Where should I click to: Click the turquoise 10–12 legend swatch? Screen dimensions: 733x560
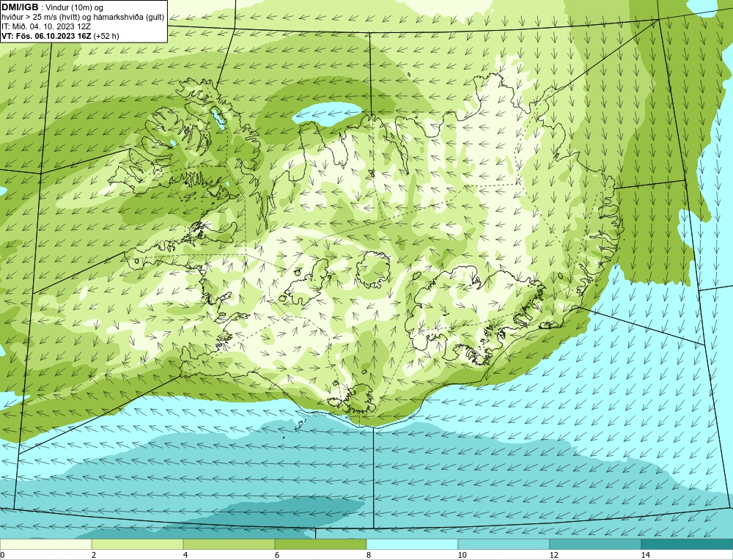(503, 544)
